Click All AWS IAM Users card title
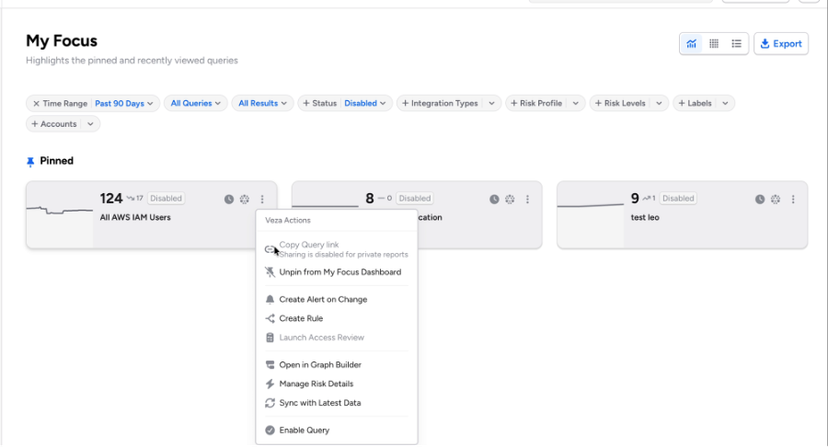 [x=135, y=218]
